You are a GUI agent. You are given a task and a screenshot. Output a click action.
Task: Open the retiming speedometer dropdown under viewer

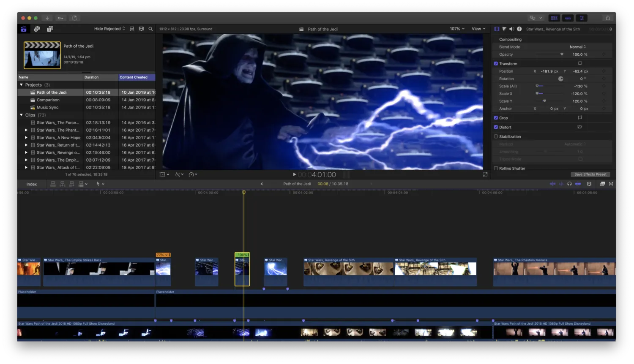193,174
